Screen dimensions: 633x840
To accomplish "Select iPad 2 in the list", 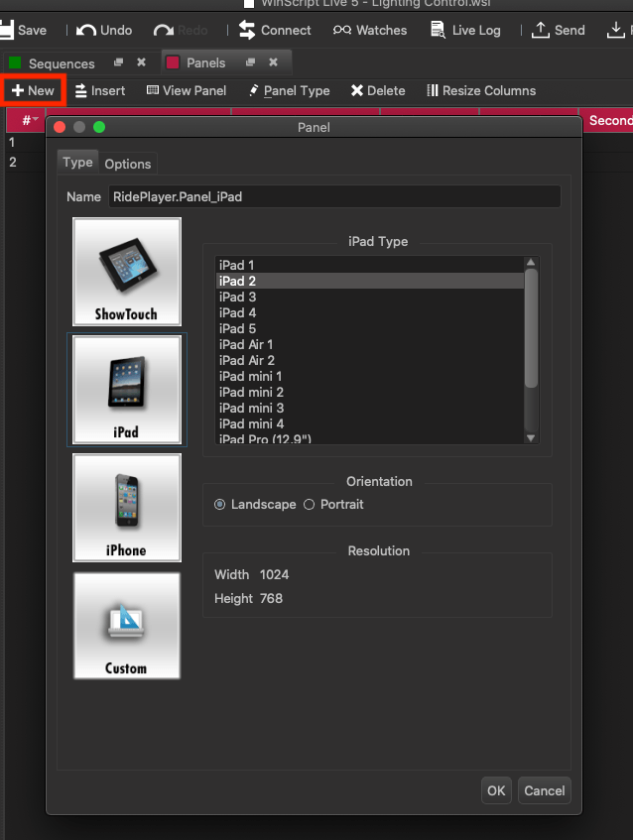I will [370, 281].
